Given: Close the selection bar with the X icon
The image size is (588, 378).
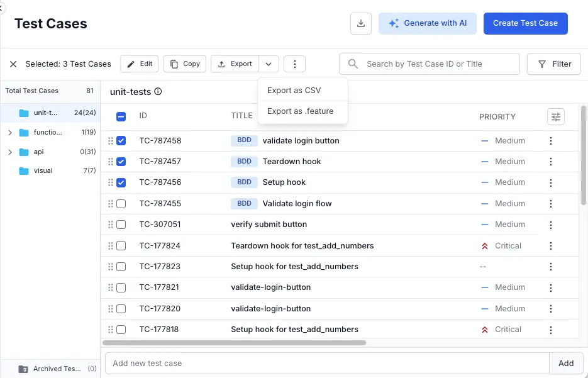Looking at the screenshot, I should click(13, 64).
